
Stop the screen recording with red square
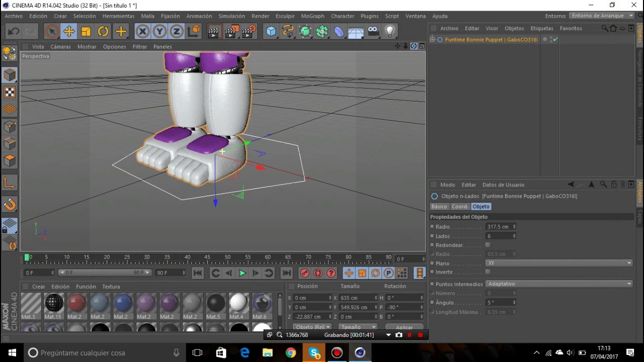pos(421,335)
